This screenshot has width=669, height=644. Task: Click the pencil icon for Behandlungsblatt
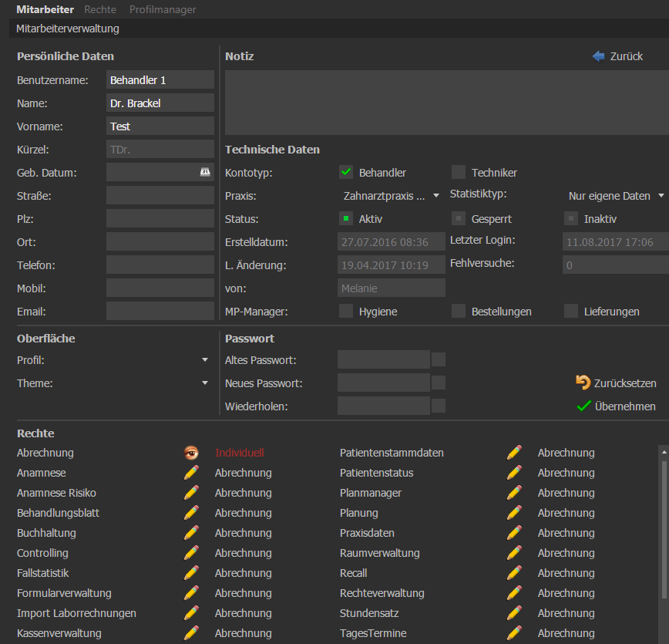[191, 513]
